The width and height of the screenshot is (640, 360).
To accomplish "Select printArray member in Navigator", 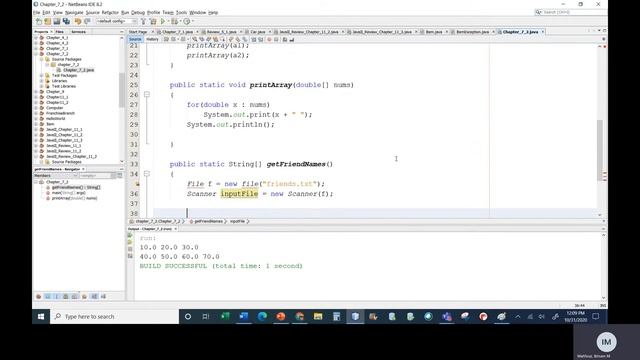I will [74, 198].
